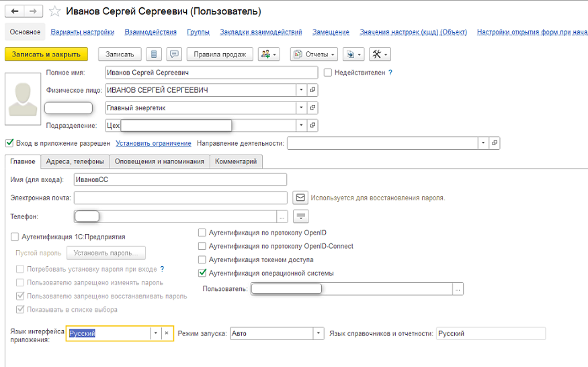This screenshot has width=588, height=367.
Task: Add this user form to favorites (star)
Action: pyautogui.click(x=55, y=11)
